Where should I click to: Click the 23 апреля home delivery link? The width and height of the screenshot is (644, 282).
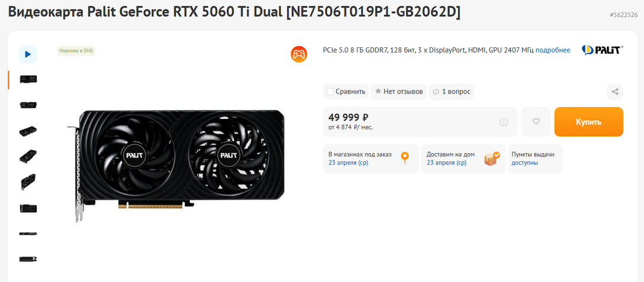tap(447, 163)
